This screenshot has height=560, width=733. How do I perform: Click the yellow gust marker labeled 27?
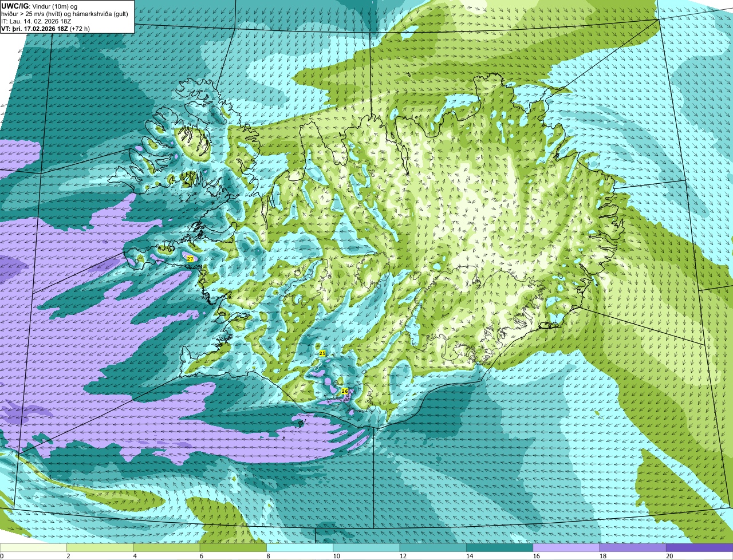click(x=190, y=259)
